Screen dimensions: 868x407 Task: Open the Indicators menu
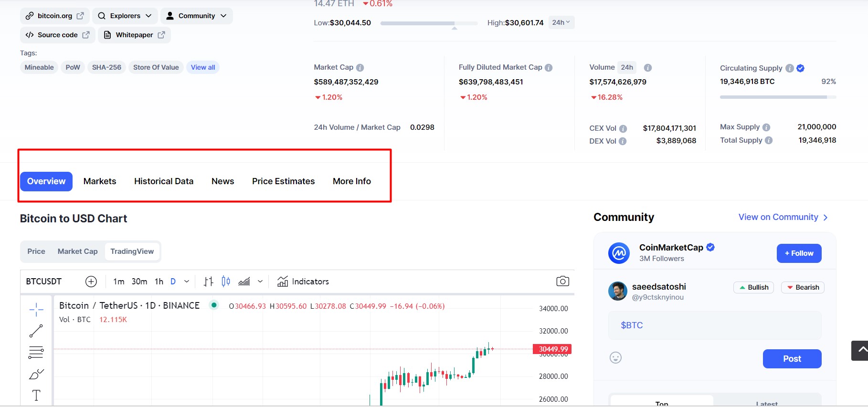click(303, 282)
